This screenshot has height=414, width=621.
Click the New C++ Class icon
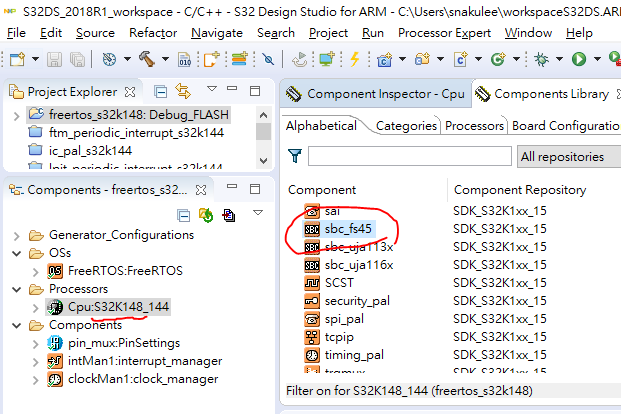pos(498,59)
